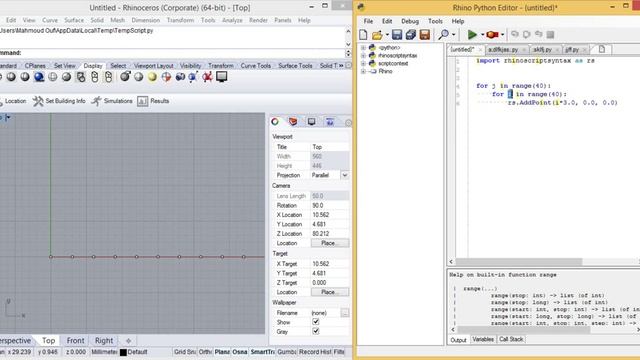640x360 pixels.
Task: Click the viewport Title field Top
Action: [330, 147]
